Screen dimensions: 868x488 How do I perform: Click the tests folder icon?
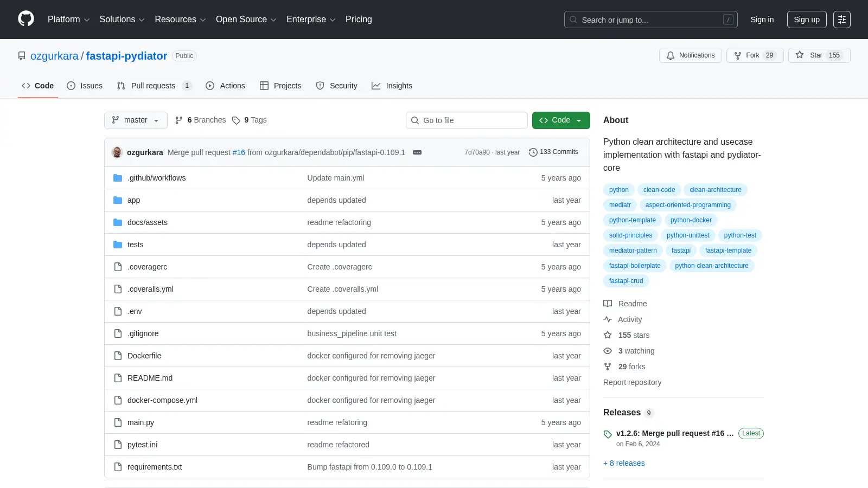coord(118,245)
